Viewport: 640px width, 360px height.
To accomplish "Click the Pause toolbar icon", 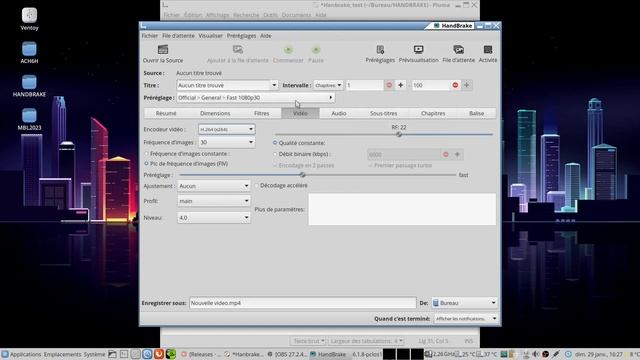I will [x=316, y=50].
